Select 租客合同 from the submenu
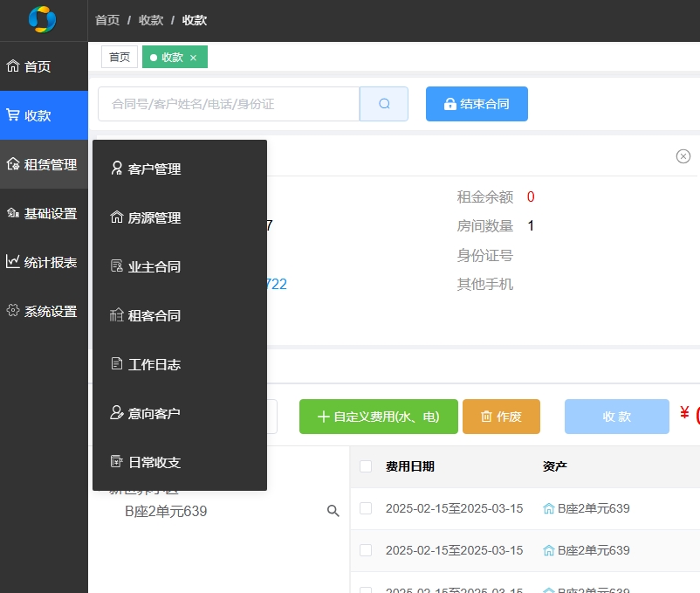The width and height of the screenshot is (700, 593). (x=154, y=315)
